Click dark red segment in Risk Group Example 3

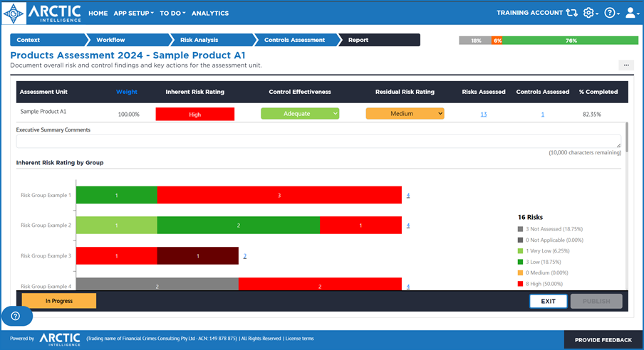198,255
